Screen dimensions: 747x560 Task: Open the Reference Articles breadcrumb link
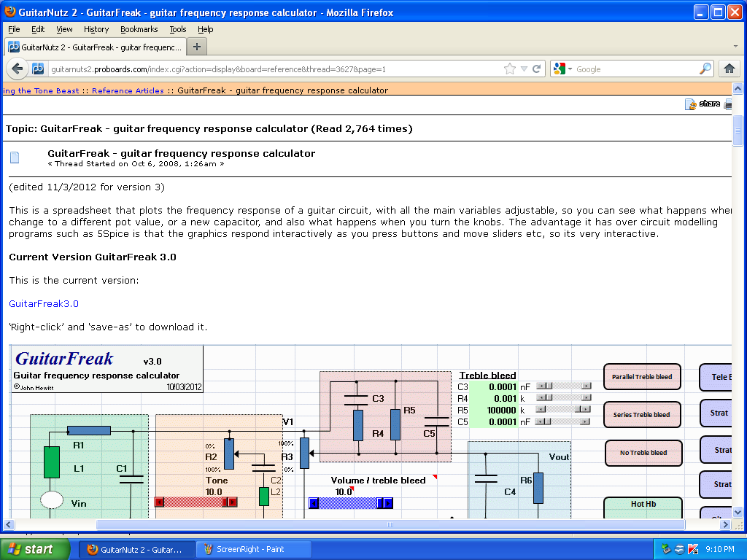(128, 90)
